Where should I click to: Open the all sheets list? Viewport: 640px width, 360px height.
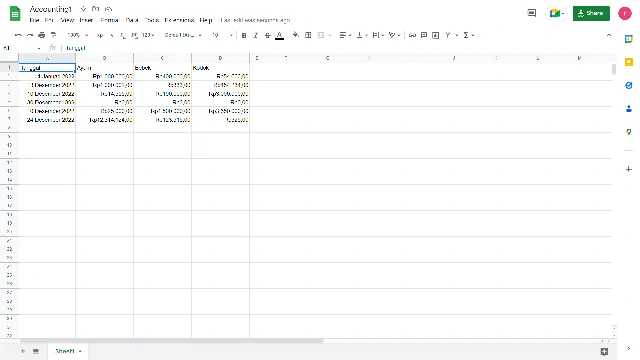click(x=36, y=351)
